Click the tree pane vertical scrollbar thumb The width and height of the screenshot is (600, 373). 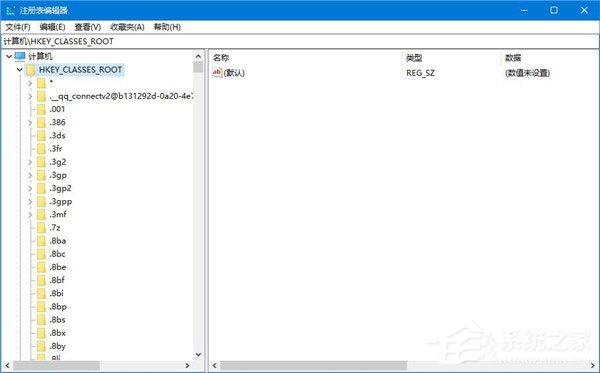point(198,67)
